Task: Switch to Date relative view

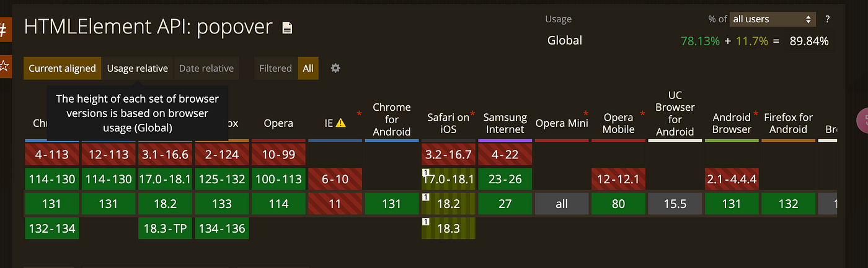Action: coord(206,68)
